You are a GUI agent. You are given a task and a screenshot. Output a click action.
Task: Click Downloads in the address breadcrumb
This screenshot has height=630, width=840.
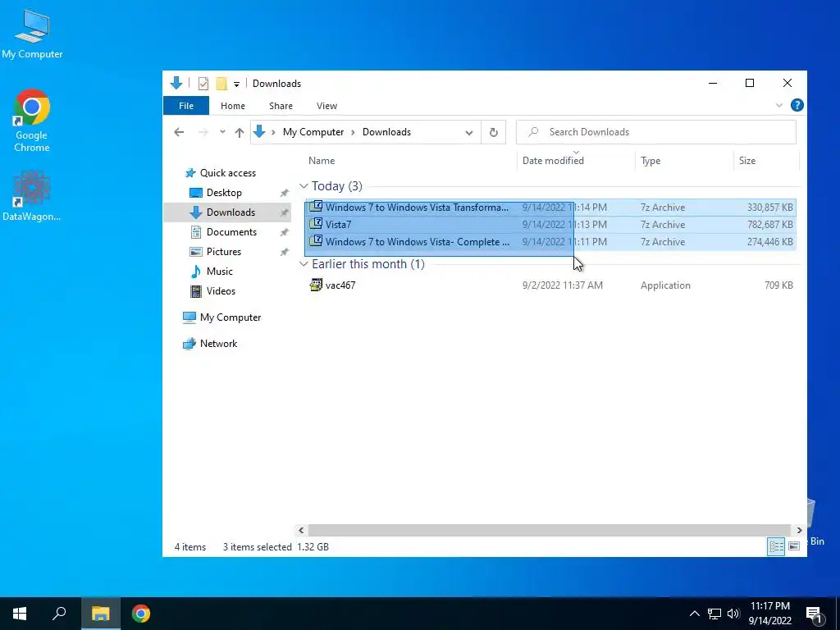coord(386,132)
